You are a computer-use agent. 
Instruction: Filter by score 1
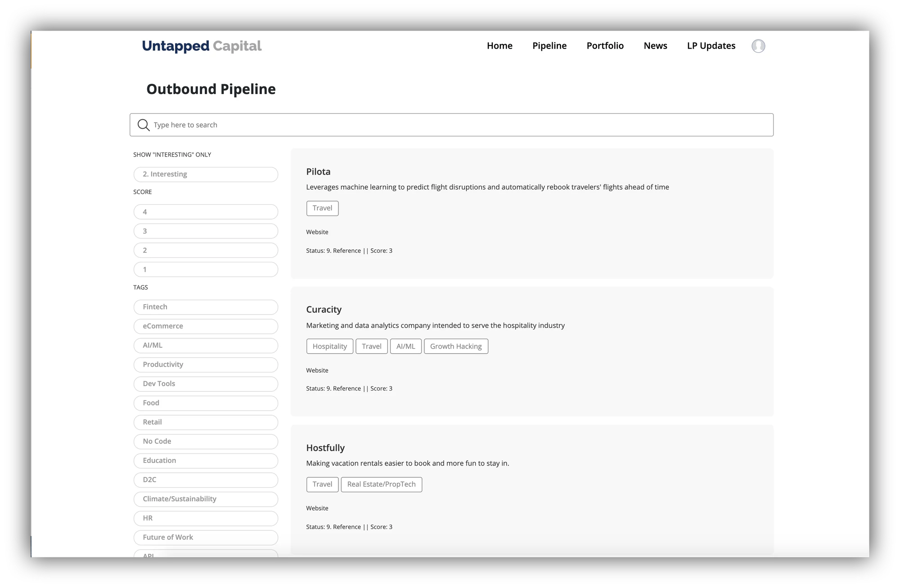click(206, 269)
